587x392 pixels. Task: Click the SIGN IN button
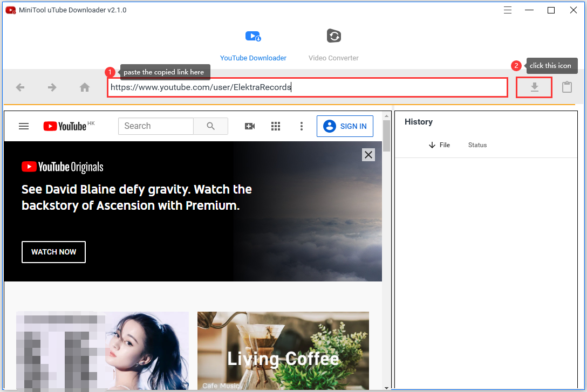pos(345,126)
